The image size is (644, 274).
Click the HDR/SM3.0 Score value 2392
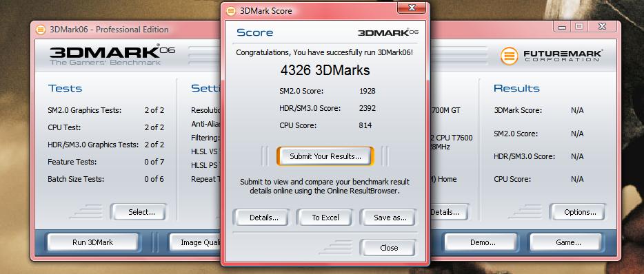pyautogui.click(x=368, y=108)
